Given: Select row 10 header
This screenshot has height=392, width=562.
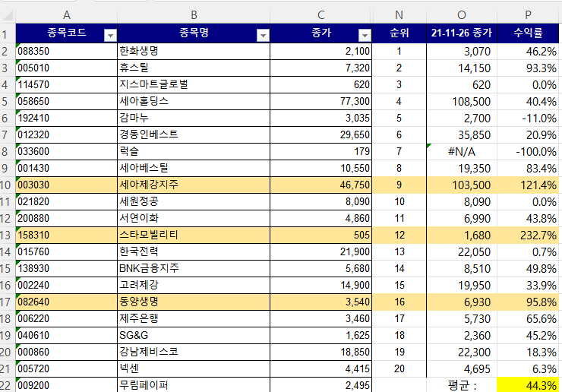Looking at the screenshot, I should (x=7, y=185).
